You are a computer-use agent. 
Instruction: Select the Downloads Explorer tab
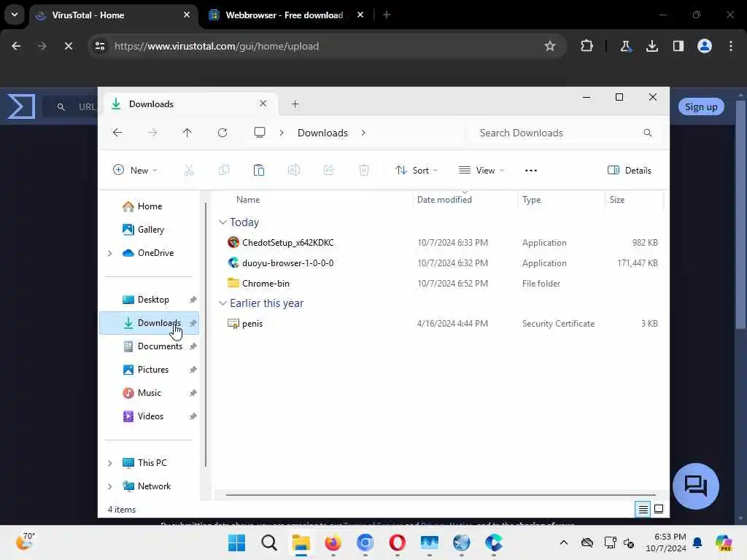[x=189, y=104]
